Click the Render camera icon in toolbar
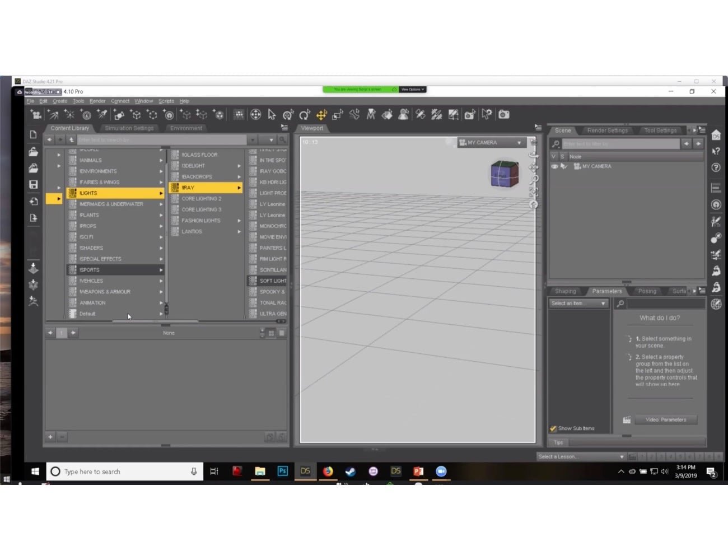Viewport: 728px width, 560px height. tap(504, 114)
